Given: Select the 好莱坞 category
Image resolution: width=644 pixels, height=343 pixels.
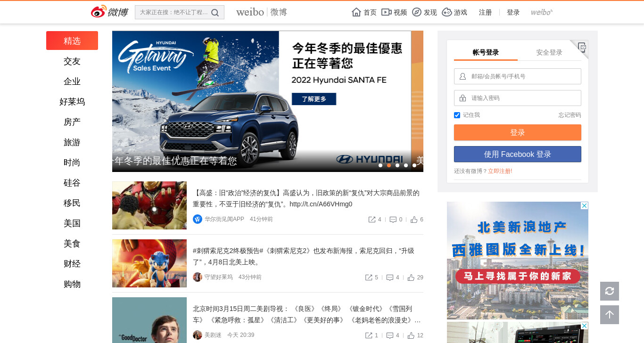Looking at the screenshot, I should tap(72, 102).
